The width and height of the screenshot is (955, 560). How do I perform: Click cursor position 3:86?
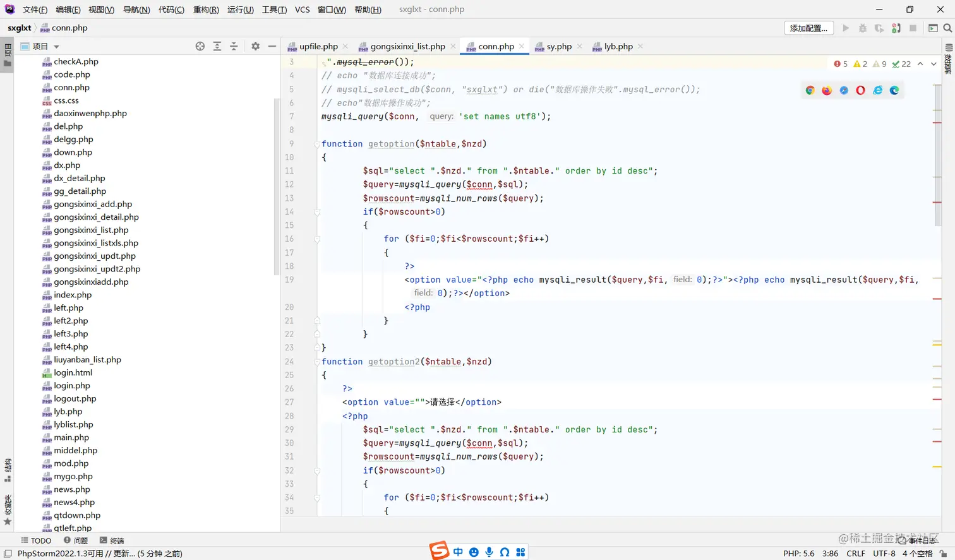(831, 554)
